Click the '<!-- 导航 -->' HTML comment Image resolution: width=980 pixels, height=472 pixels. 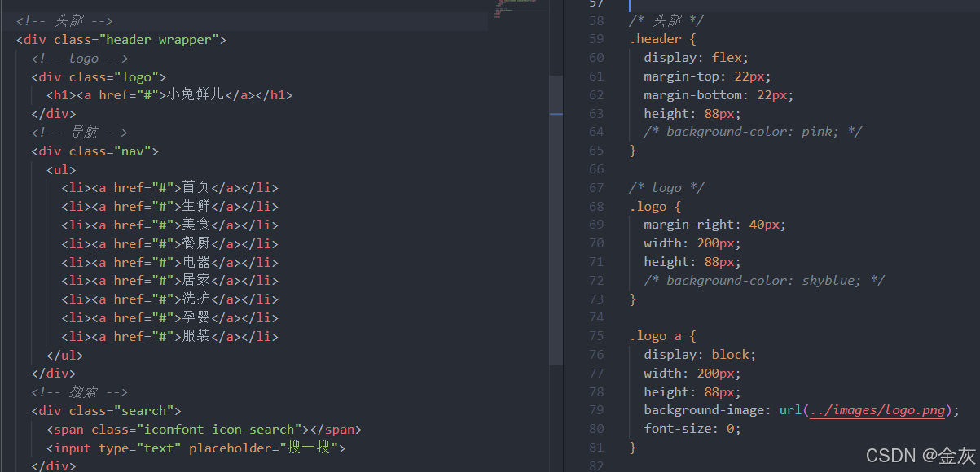point(80,133)
